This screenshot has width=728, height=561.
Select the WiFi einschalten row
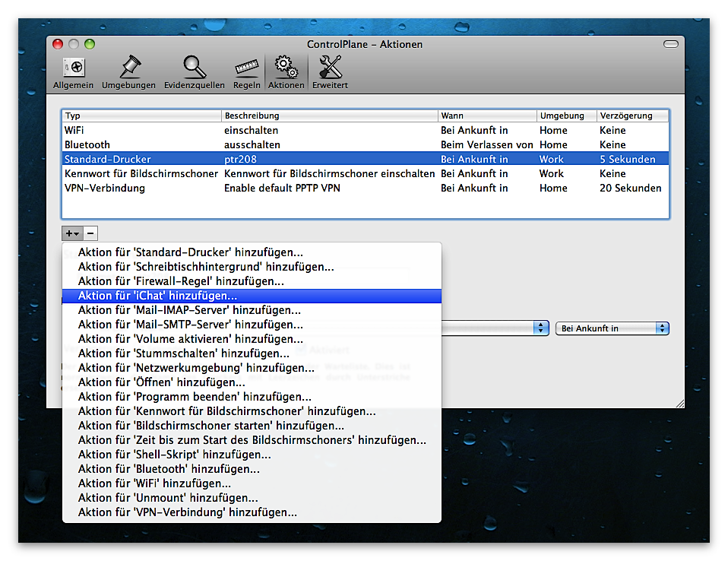point(366,130)
